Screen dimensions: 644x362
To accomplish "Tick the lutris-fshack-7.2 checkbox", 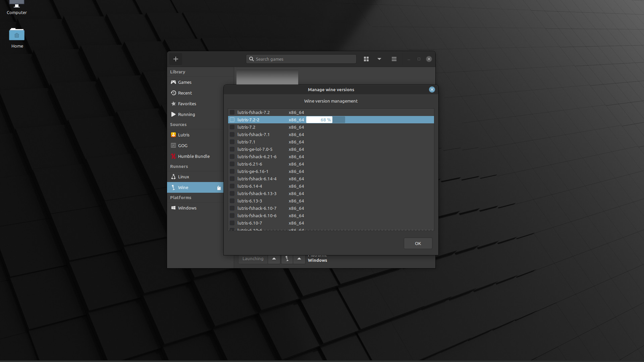I will pos(232,112).
